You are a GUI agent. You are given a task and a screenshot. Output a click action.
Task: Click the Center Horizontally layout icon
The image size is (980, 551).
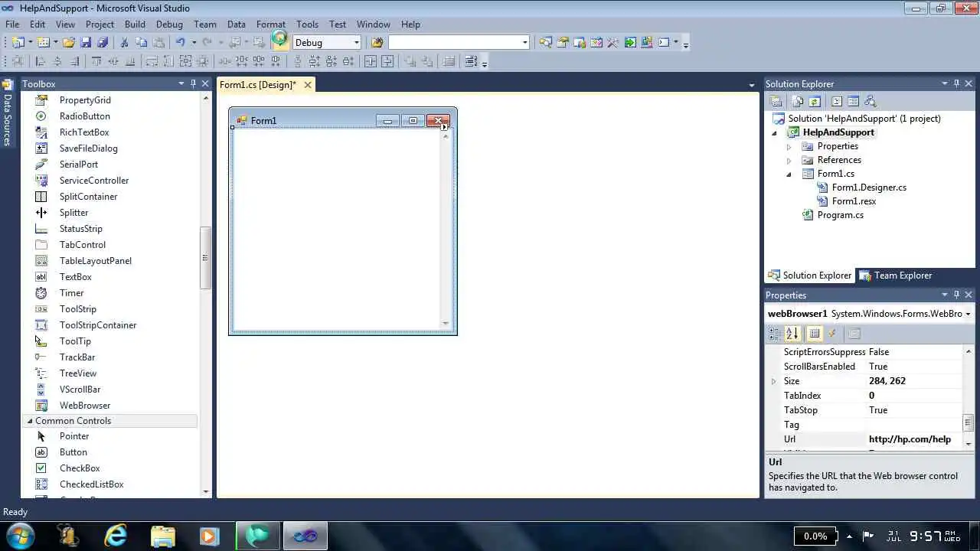click(371, 62)
